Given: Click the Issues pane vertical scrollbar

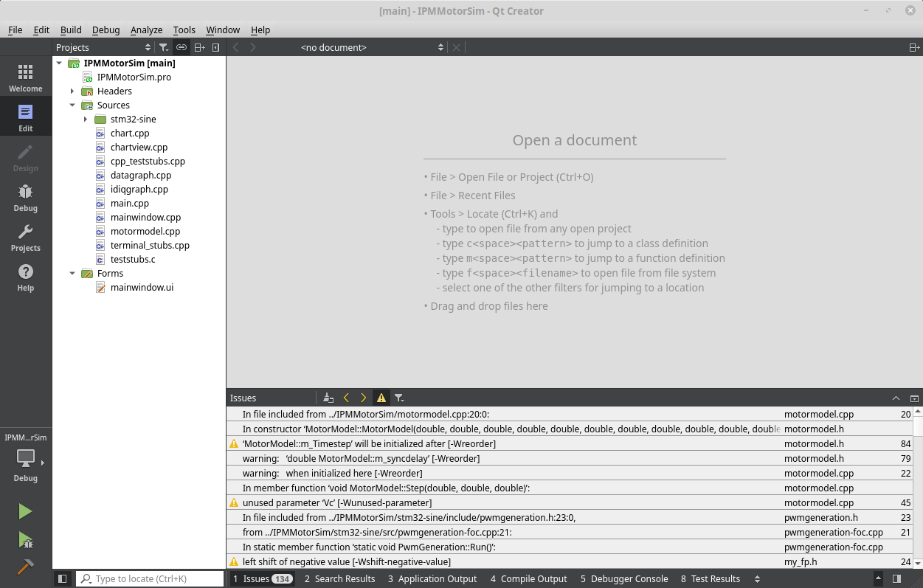Looking at the screenshot, I should click(917, 487).
